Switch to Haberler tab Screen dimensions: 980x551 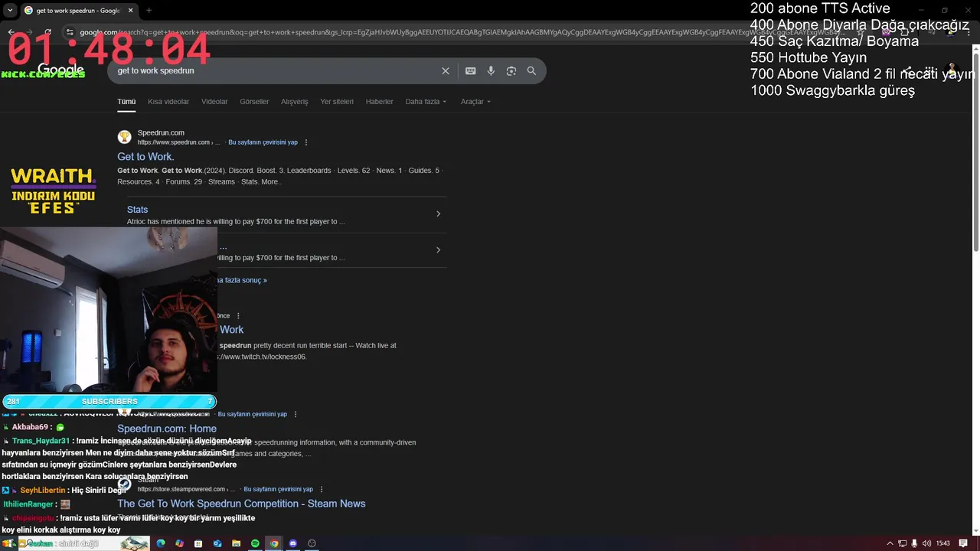tap(379, 102)
